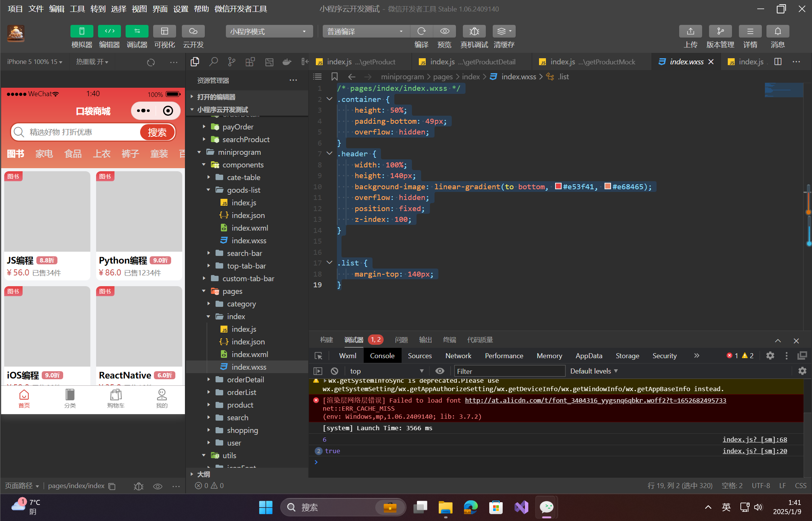Click the real-device debug bug icon

tap(474, 31)
